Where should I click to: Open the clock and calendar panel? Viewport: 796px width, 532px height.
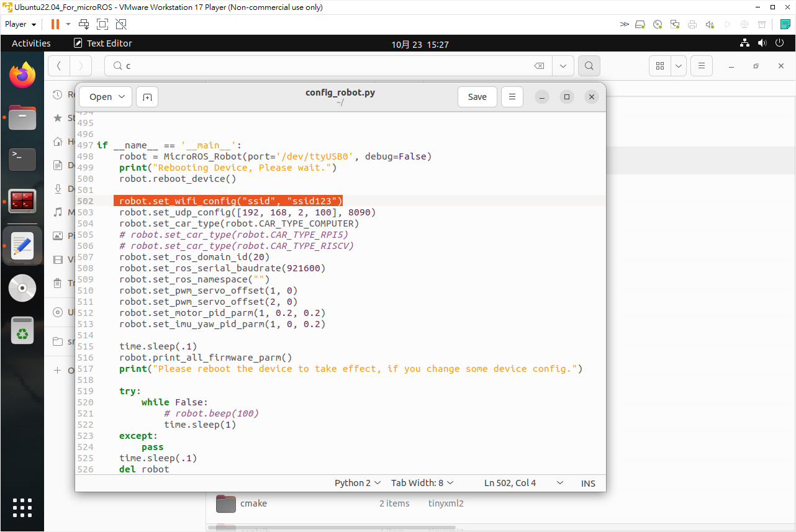coord(420,44)
